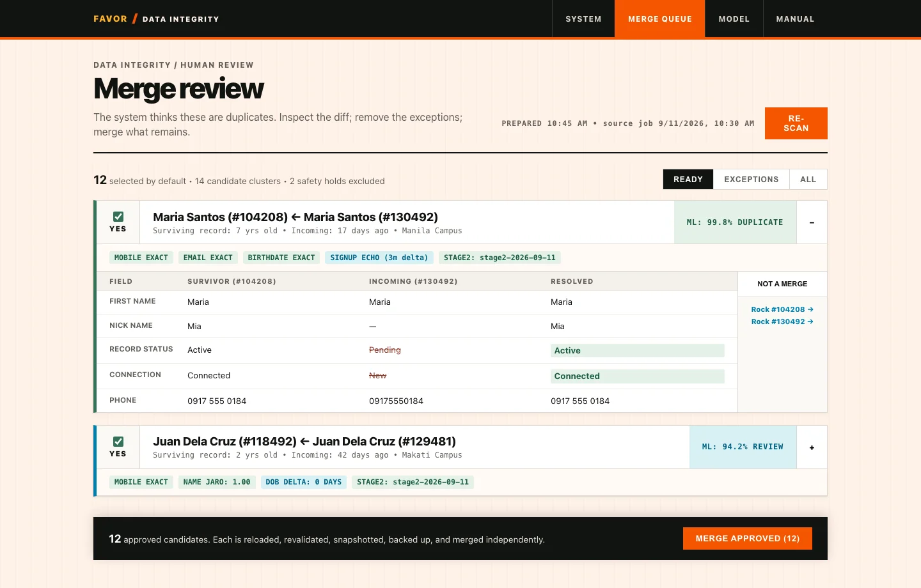Image resolution: width=921 pixels, height=588 pixels.
Task: Mark Maria Santos as Not a Merge
Action: (782, 284)
